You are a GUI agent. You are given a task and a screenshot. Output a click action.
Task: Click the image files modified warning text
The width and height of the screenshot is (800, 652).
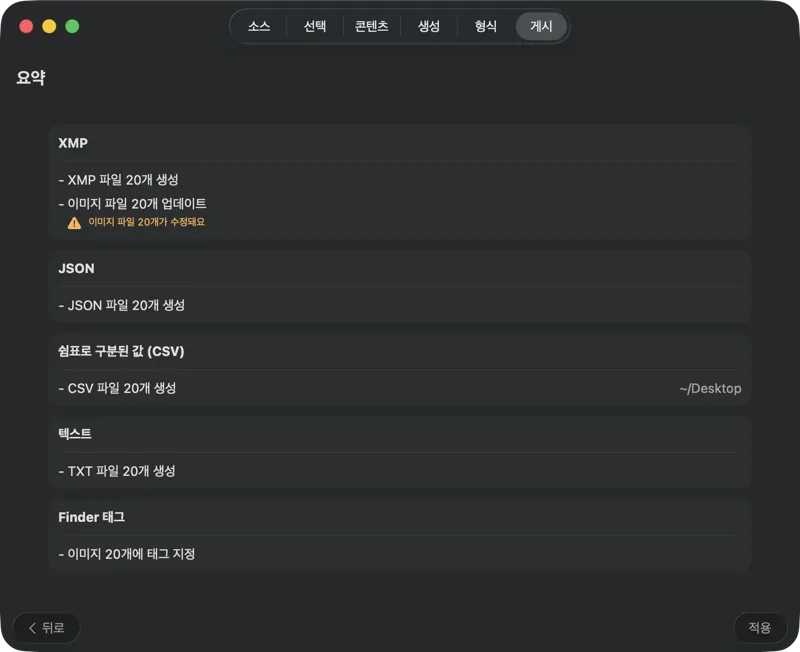point(146,222)
